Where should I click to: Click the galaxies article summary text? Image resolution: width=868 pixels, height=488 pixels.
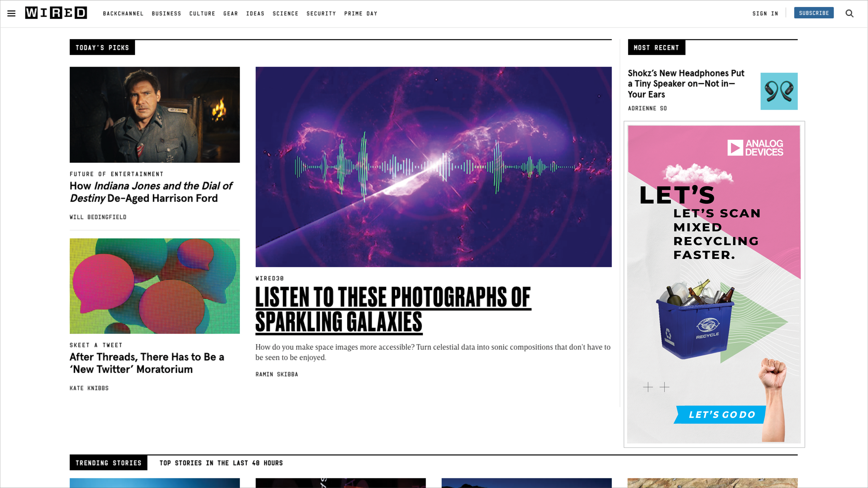tap(433, 352)
